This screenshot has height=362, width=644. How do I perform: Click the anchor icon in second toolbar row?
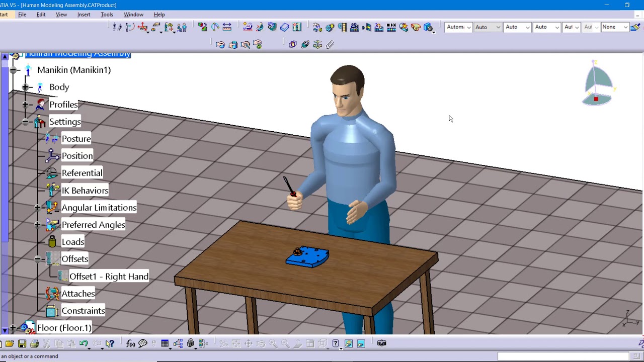317,44
